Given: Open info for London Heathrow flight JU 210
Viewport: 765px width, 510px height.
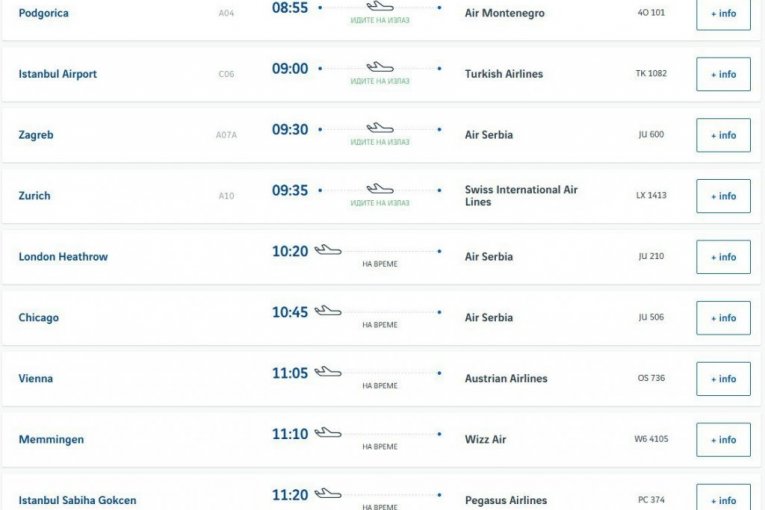Looking at the screenshot, I should [x=723, y=257].
